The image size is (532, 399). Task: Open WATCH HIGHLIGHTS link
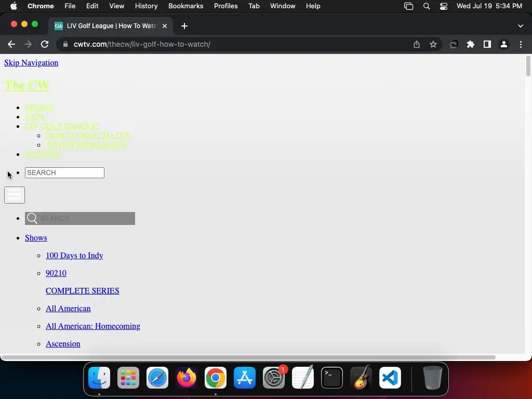coord(86,145)
